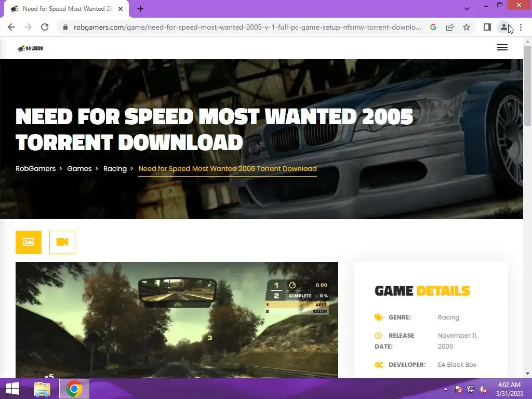
Task: Click the Racing genre value
Action: (448, 317)
